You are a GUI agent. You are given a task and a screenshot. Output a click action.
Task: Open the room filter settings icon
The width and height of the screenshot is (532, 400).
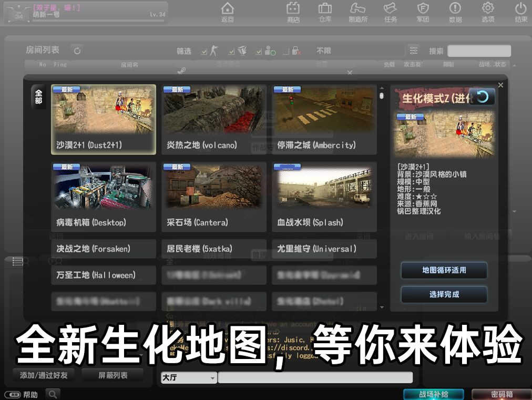[x=413, y=50]
